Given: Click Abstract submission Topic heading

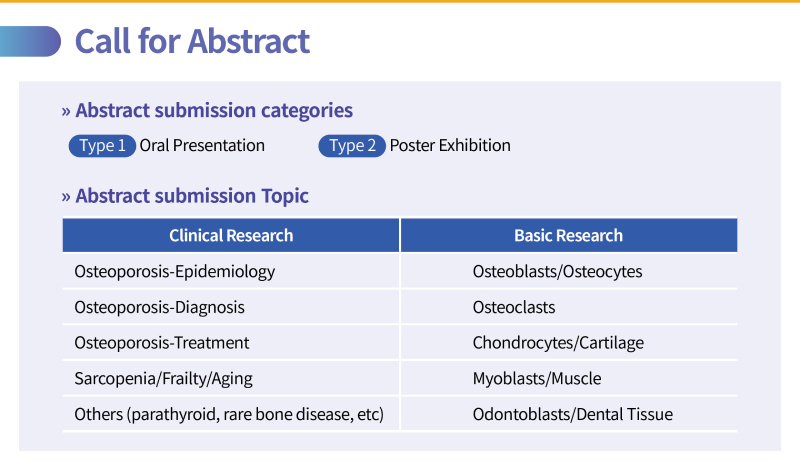Looking at the screenshot, I should click(x=191, y=196).
